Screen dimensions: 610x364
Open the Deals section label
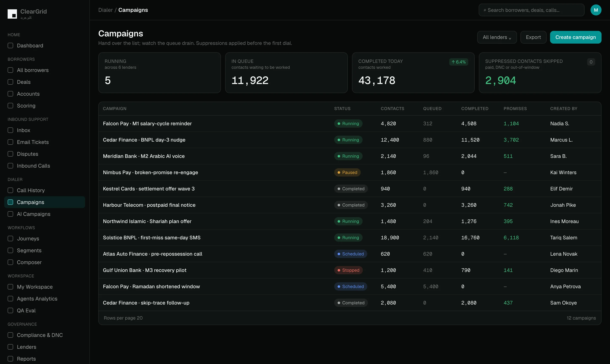[x=24, y=82]
